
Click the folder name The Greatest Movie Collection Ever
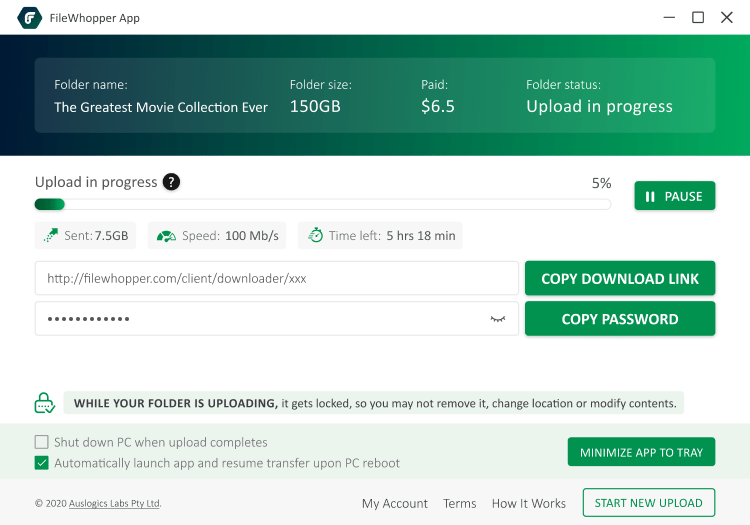point(161,107)
